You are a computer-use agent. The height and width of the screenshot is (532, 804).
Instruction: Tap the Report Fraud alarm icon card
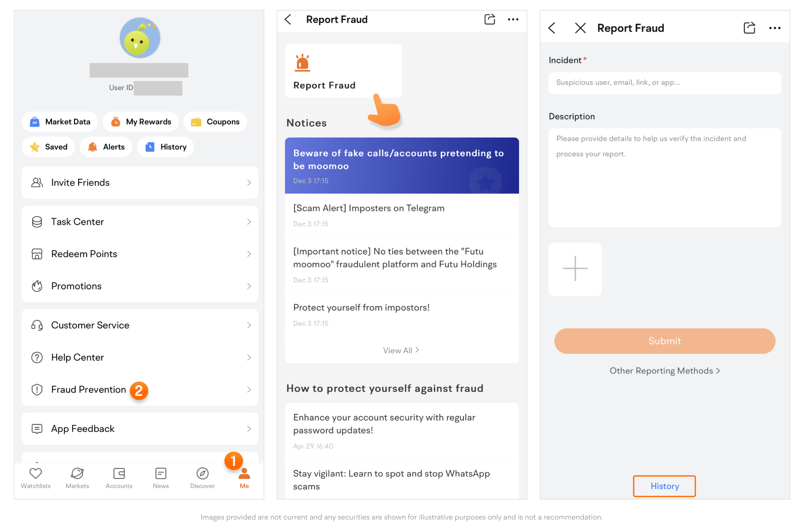[343, 71]
